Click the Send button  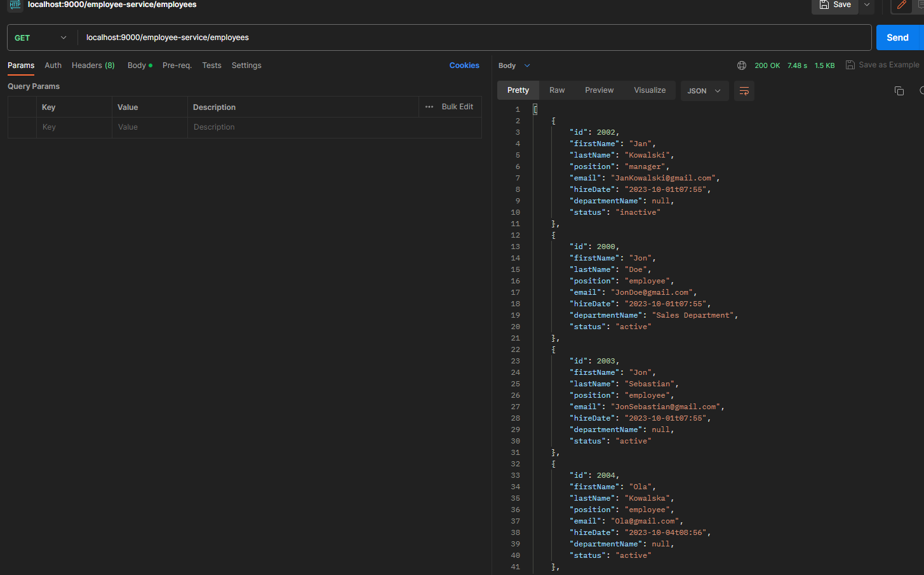897,37
